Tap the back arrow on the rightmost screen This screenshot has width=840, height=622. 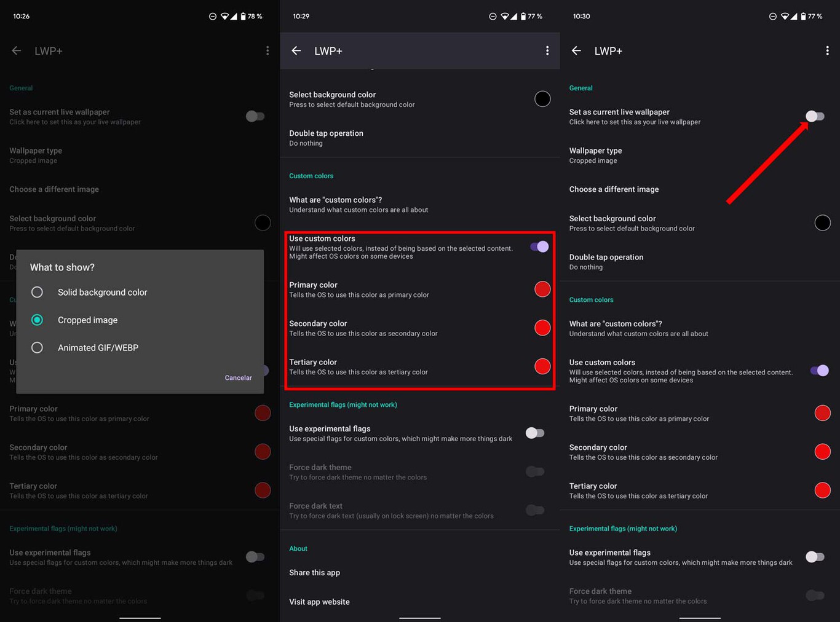(576, 50)
